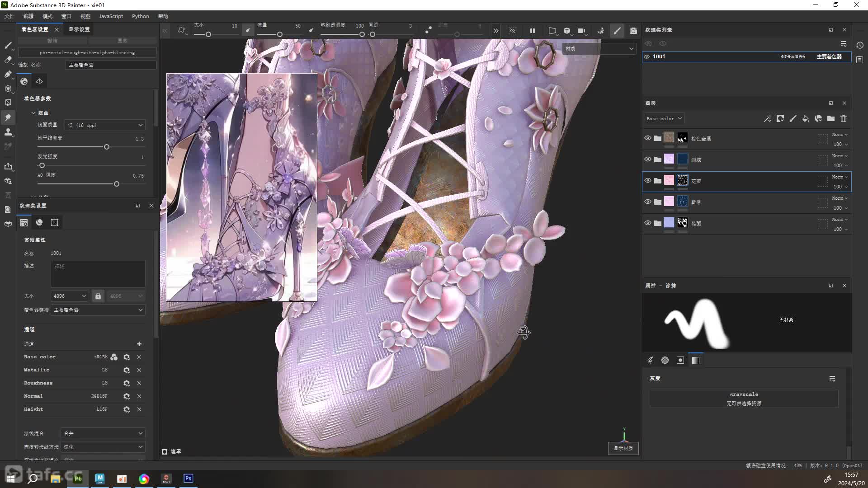The width and height of the screenshot is (868, 488).
Task: Switch to the 显示设置 tab
Action: point(79,29)
